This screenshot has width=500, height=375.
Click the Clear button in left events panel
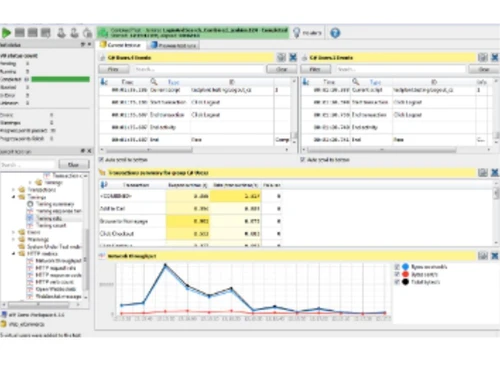coord(282,69)
